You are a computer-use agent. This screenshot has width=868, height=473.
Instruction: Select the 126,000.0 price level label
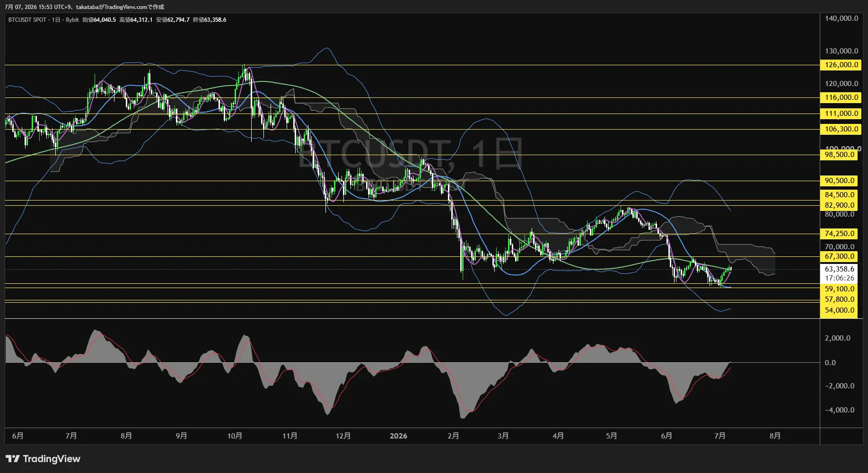point(841,65)
